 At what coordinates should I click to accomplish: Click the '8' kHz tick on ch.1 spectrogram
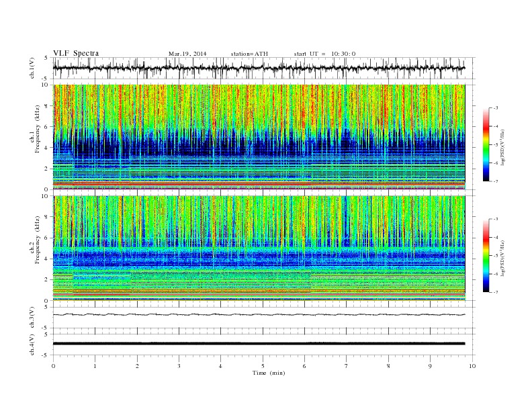[47, 106]
